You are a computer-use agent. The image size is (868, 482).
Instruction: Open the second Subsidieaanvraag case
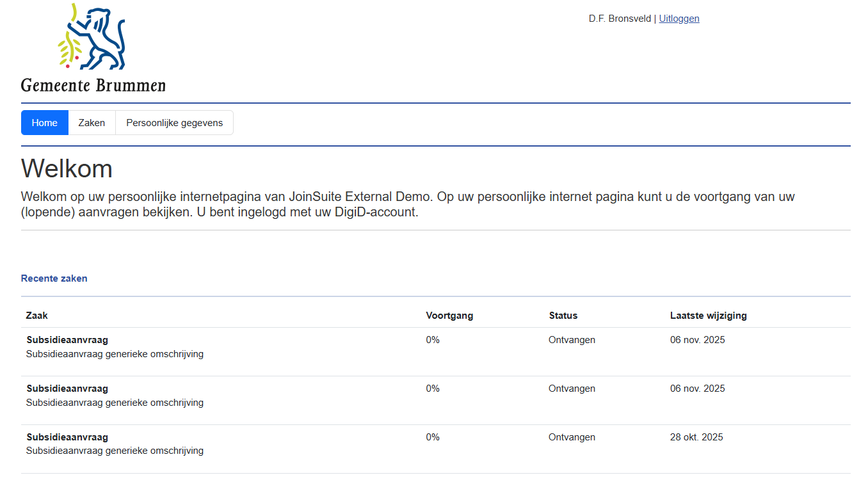(67, 389)
